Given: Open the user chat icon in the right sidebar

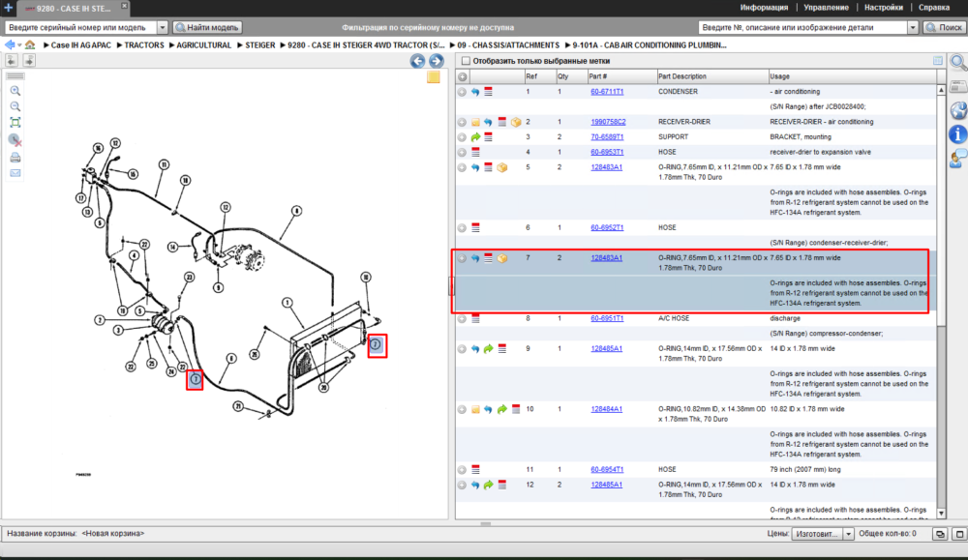Looking at the screenshot, I should coord(958,159).
